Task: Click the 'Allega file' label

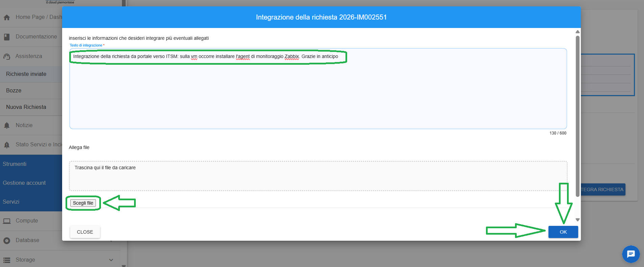Action: 79,147
